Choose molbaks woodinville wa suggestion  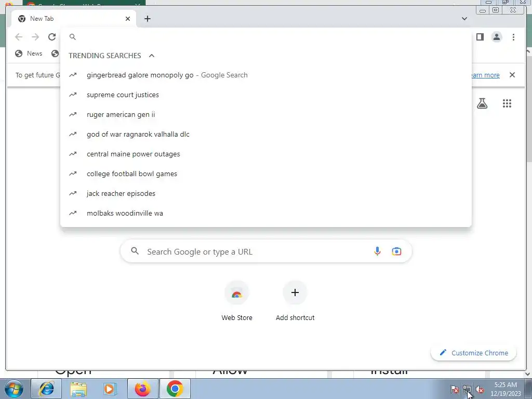point(265,212)
